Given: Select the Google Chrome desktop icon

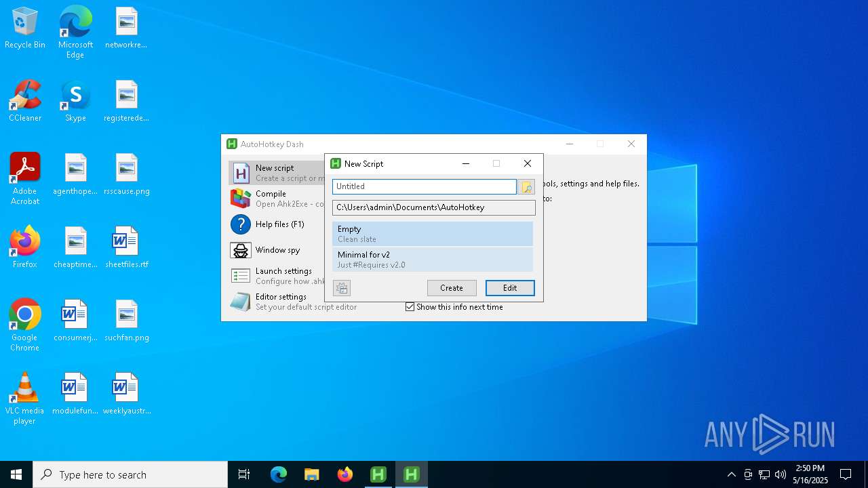Looking at the screenshot, I should [x=25, y=325].
